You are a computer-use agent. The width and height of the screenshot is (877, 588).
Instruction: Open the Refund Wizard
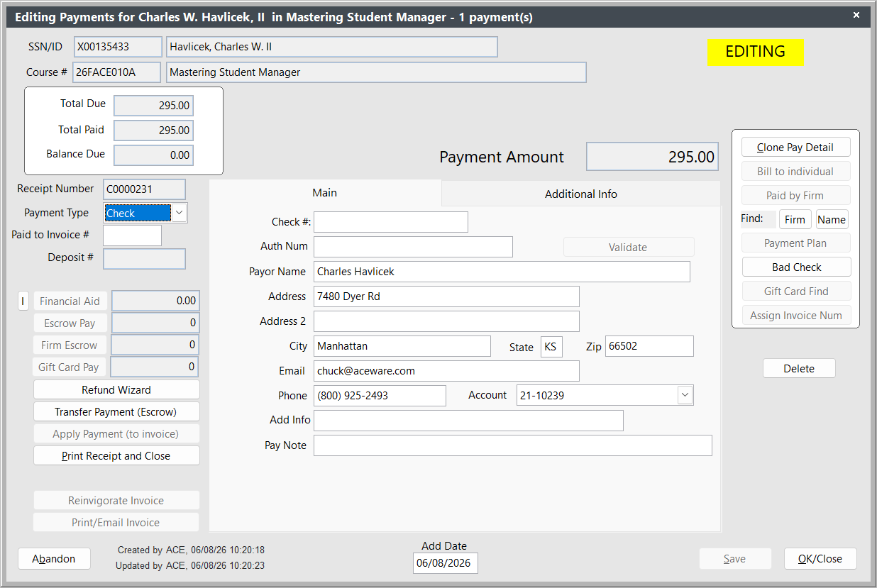click(116, 390)
